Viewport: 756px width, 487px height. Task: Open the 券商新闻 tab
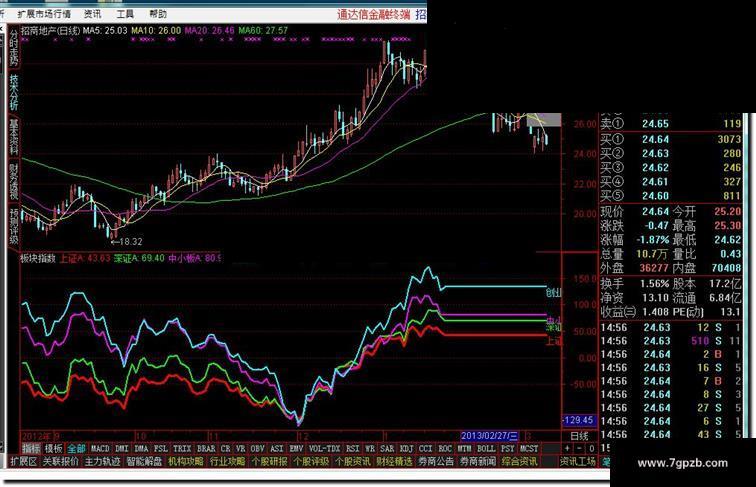coord(478,461)
